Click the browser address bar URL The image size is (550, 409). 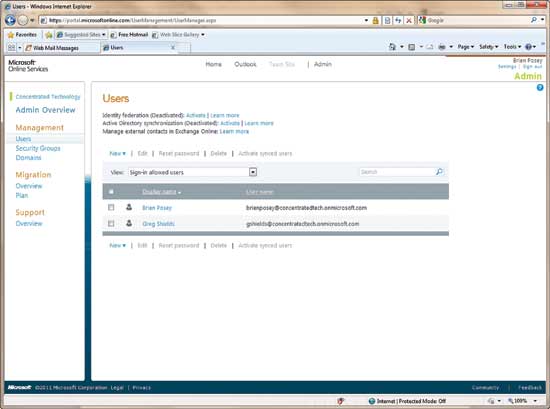pyautogui.click(x=202, y=20)
